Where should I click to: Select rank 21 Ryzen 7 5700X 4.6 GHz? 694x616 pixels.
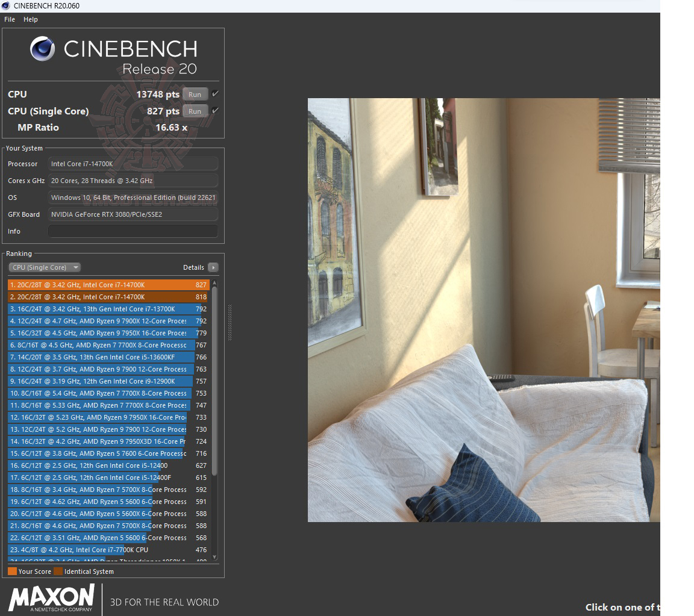[x=108, y=526]
